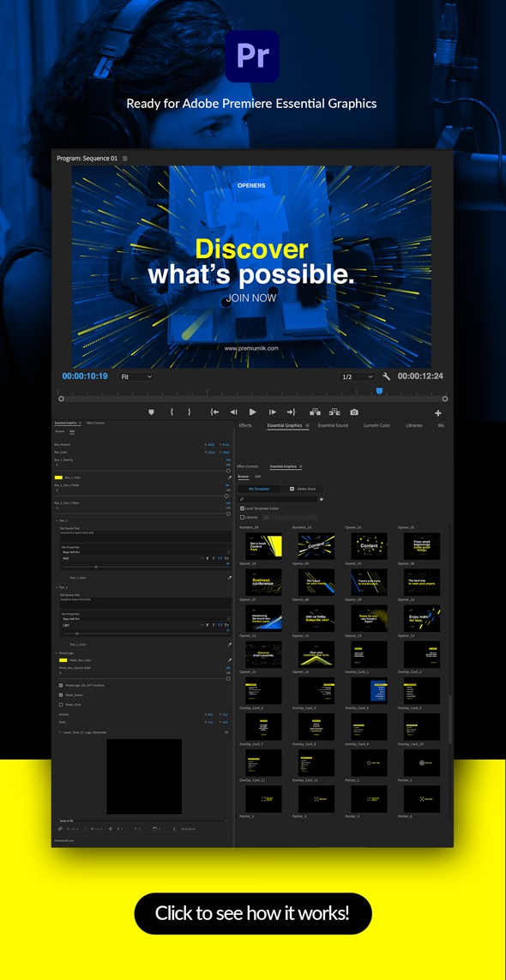
Task: Click the Go to Out point icon
Action: (x=291, y=412)
